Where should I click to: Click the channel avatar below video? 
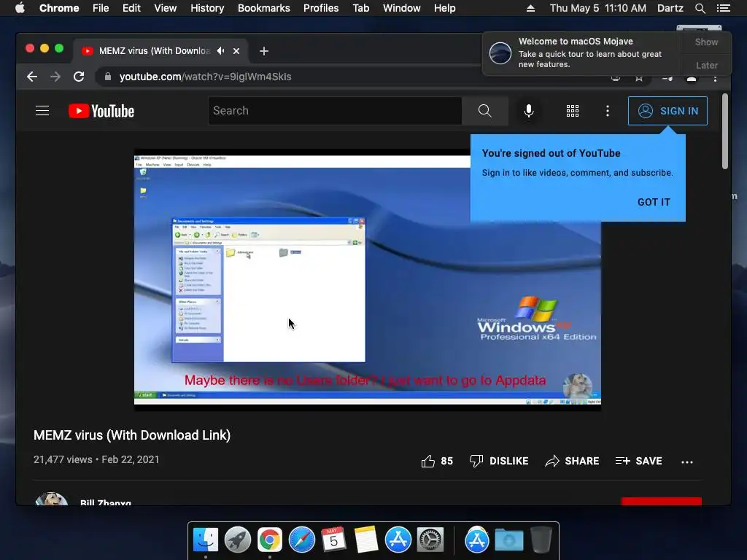point(52,499)
